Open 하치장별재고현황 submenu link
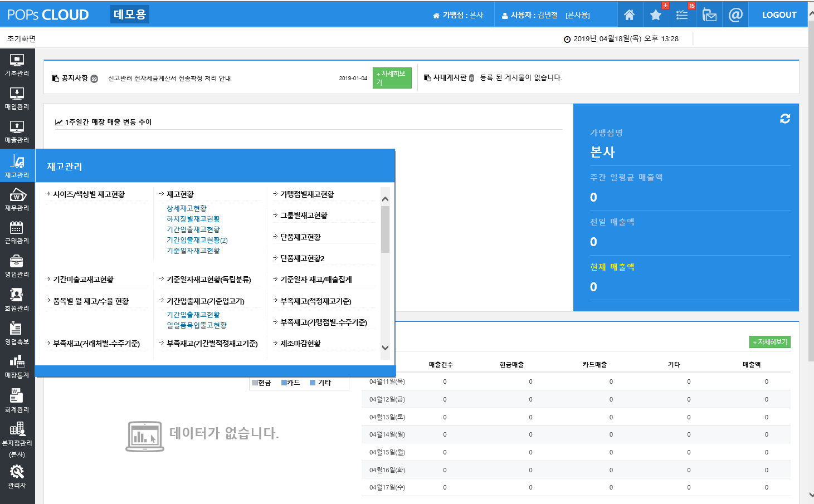814x504 pixels. (x=193, y=219)
